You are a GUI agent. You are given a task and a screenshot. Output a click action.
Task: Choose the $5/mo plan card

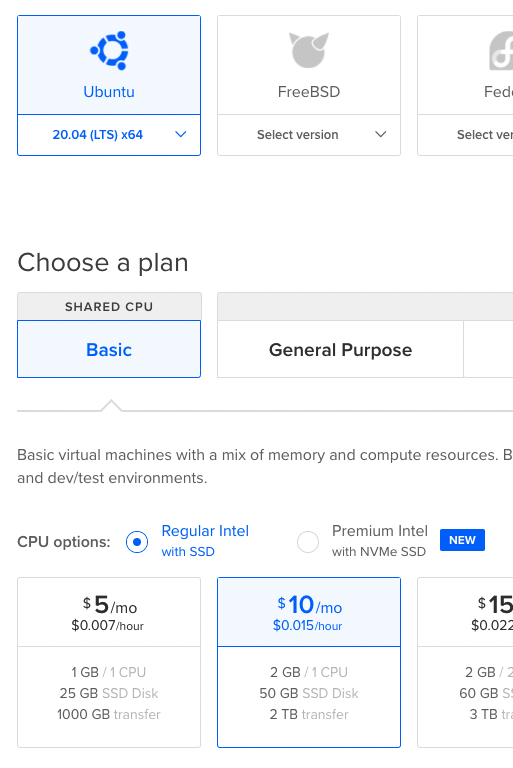tap(109, 662)
